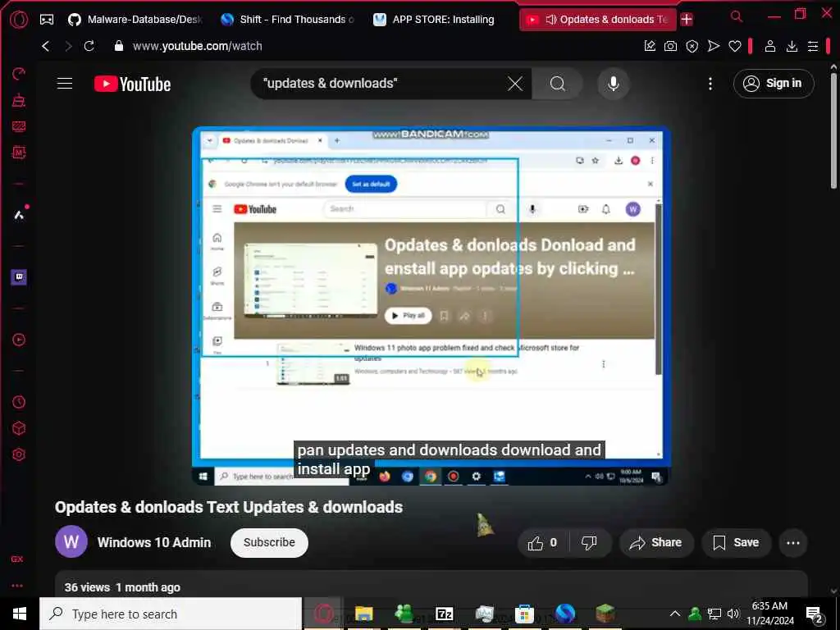The image size is (840, 630).
Task: Open File Explorer from taskbar
Action: pyautogui.click(x=363, y=614)
